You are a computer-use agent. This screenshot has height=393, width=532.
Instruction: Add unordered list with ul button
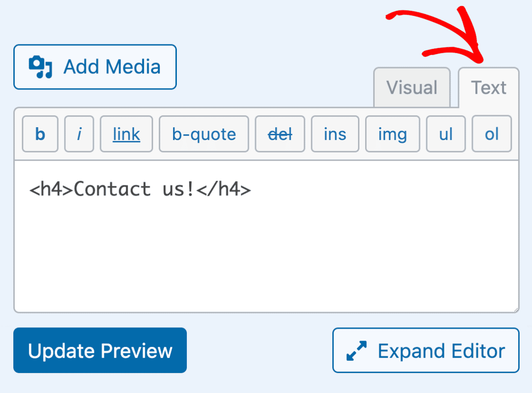(446, 134)
